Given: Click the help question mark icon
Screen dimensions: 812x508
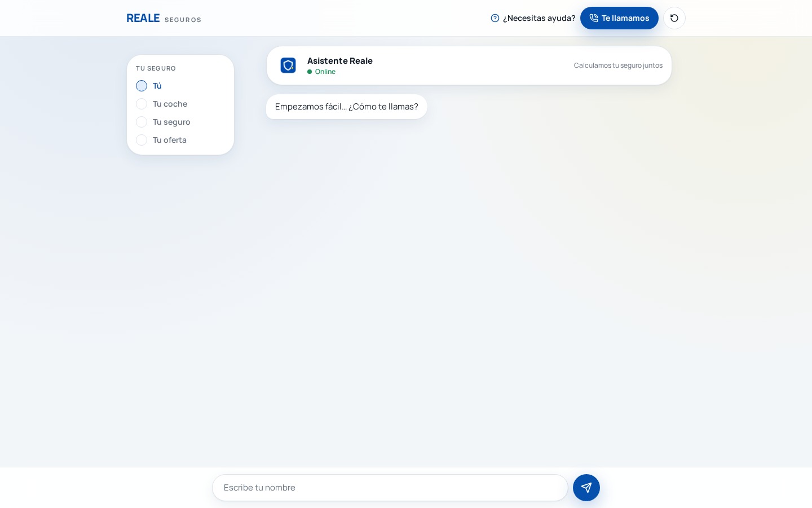Looking at the screenshot, I should [x=495, y=18].
